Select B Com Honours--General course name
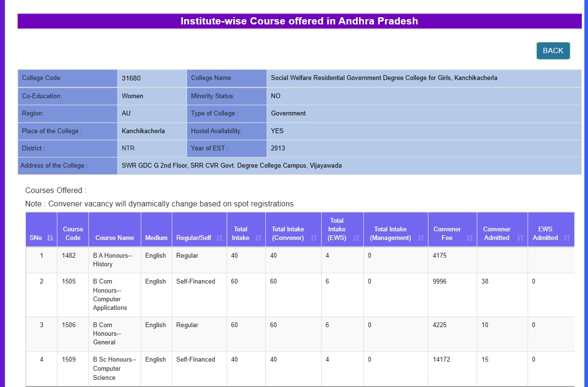Screen dimensions: 588x387 [x=108, y=333]
